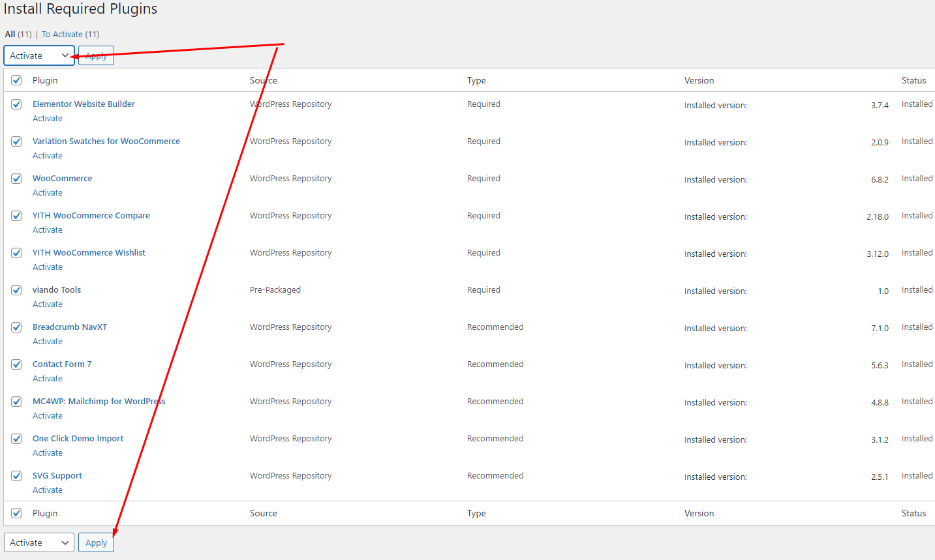Click Activate under WooCommerce
Viewport: 935px width, 560px height.
[48, 193]
